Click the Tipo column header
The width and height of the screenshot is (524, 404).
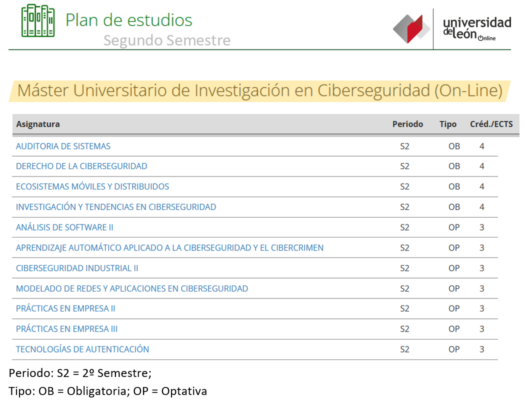coord(448,124)
